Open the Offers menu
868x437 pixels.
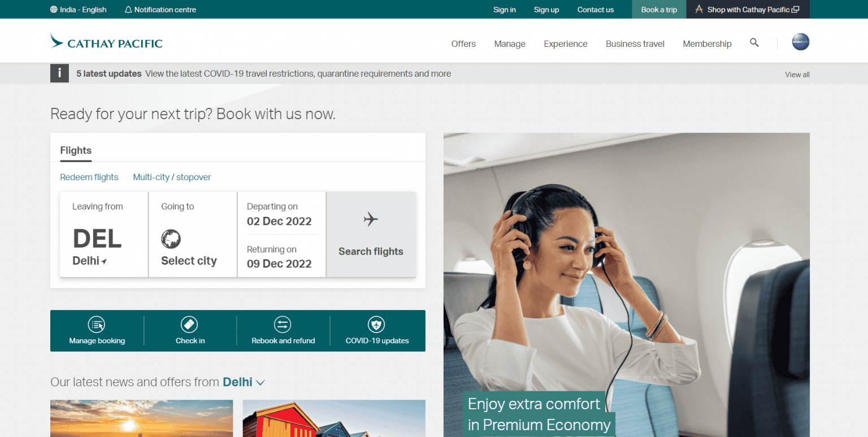(463, 43)
